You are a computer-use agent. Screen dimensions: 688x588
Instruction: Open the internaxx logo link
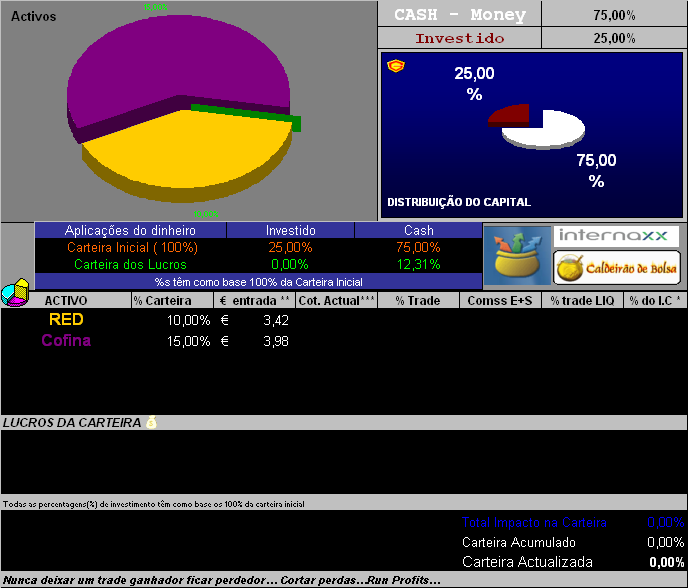[616, 236]
